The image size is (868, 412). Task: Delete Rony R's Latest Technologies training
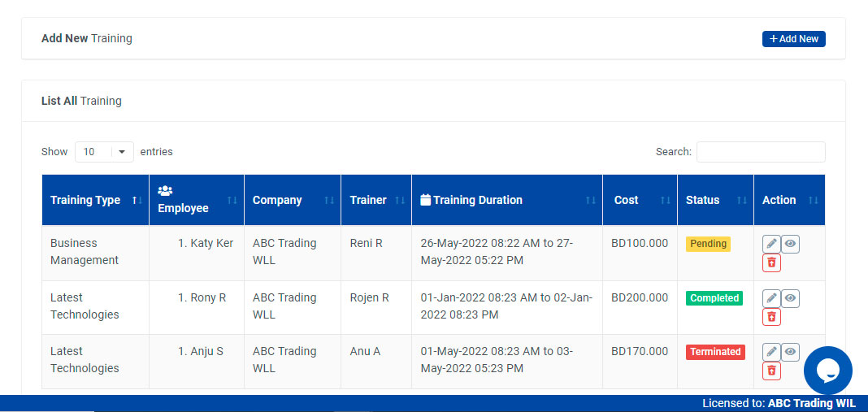click(771, 317)
